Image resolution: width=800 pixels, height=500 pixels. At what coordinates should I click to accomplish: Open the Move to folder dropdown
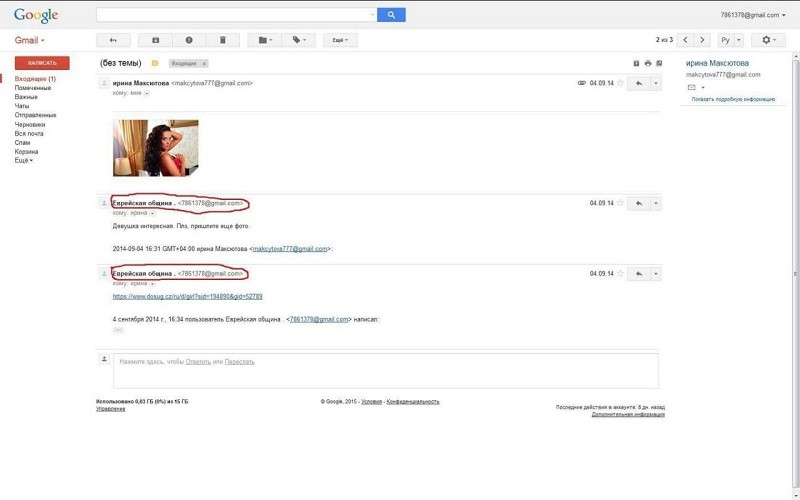[x=263, y=40]
